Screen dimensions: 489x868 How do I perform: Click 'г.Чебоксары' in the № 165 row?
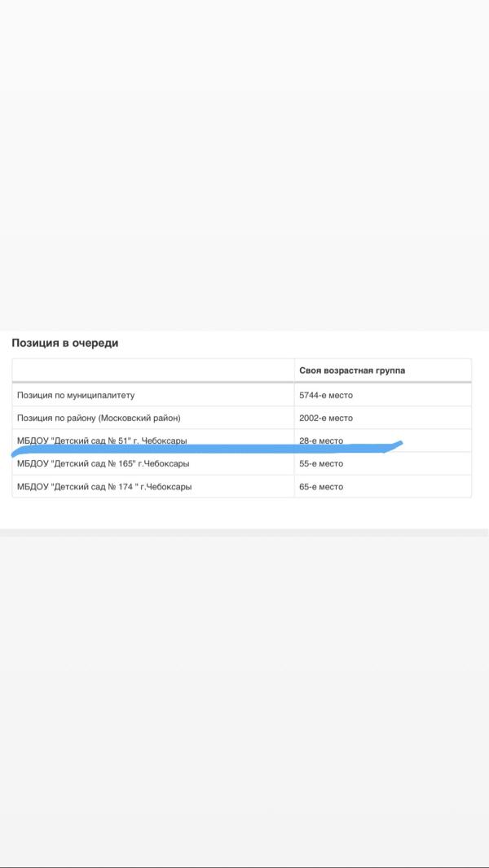click(x=166, y=463)
